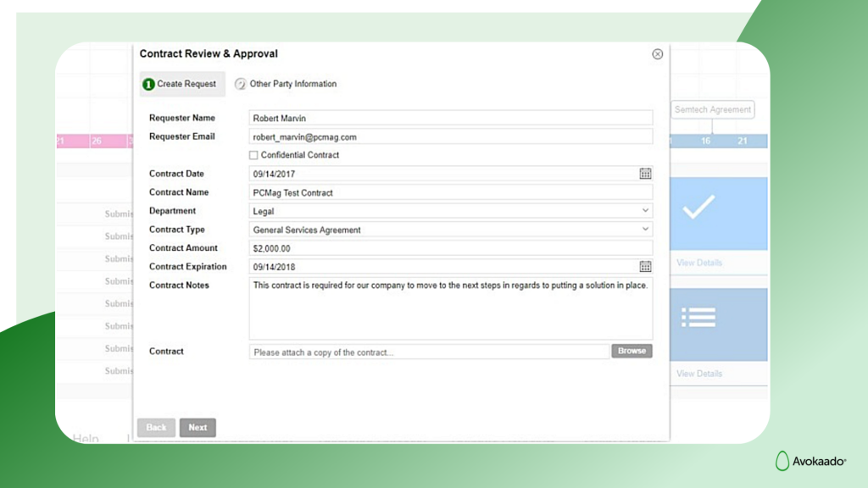The image size is (868, 488).
Task: Select the Semtech Agreement label
Action: click(x=712, y=109)
